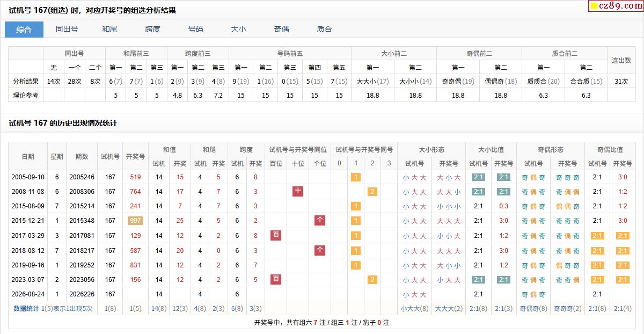Switch to the 同出号 tab
The image size is (644, 334).
point(67,30)
